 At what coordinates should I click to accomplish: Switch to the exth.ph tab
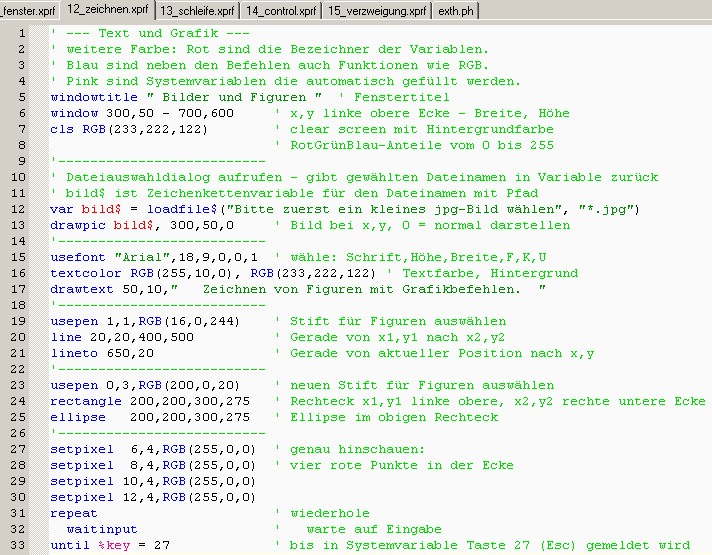click(456, 10)
